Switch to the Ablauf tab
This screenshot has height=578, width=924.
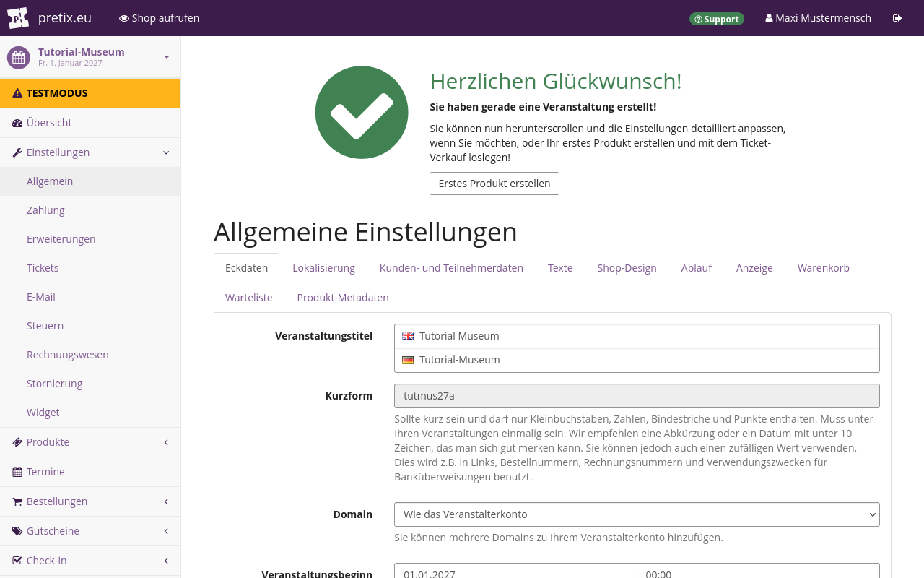[697, 268]
